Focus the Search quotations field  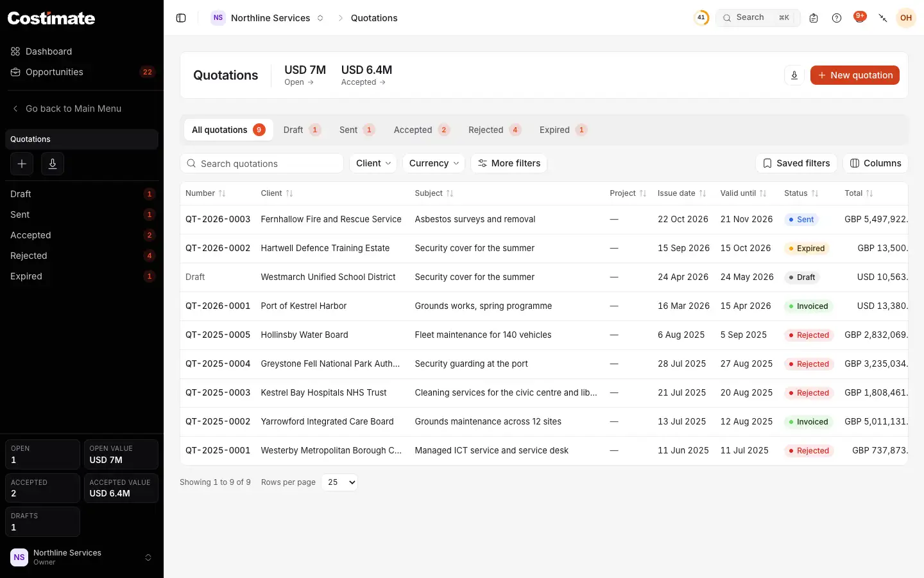pos(262,163)
